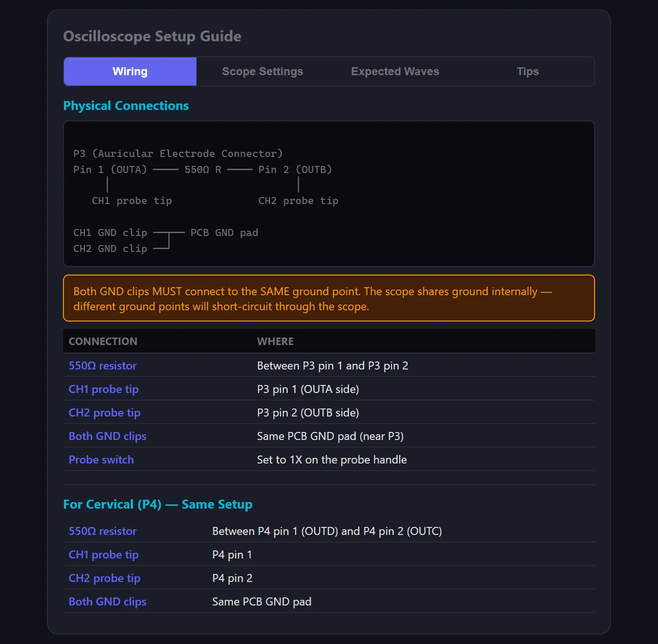This screenshot has width=658, height=644.
Task: Click the 'For Cervical (P4) — Same Setup' heading
Action: [x=157, y=504]
